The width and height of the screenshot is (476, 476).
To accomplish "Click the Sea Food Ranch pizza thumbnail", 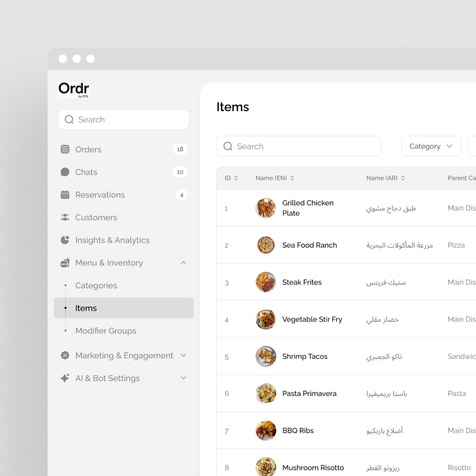I will point(266,245).
